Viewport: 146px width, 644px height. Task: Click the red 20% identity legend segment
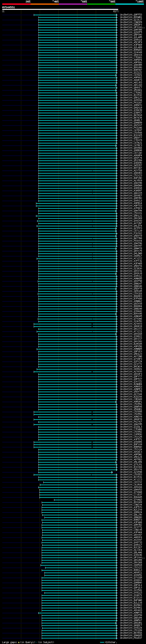(16, 4)
